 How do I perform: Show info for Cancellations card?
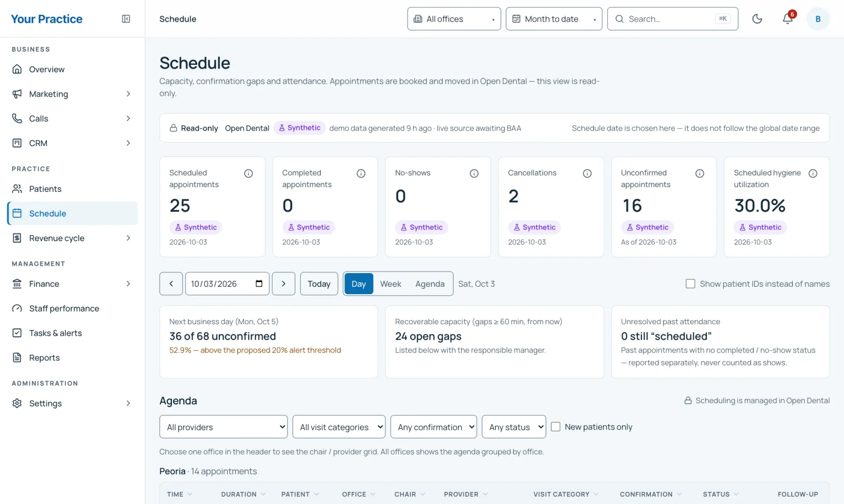[587, 173]
